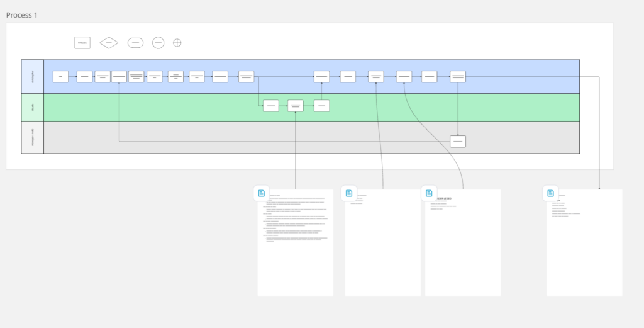644x328 pixels.
Task: Open document icon on the longest-text document
Action: click(x=261, y=193)
